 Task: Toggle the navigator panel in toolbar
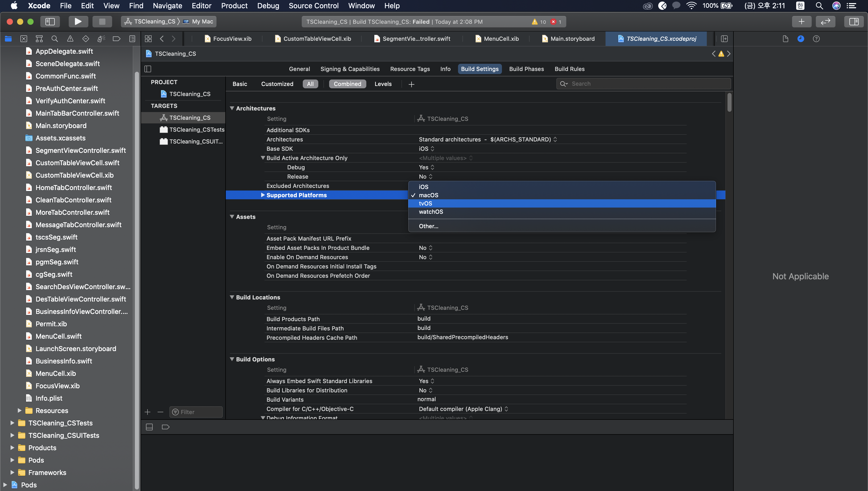click(50, 22)
